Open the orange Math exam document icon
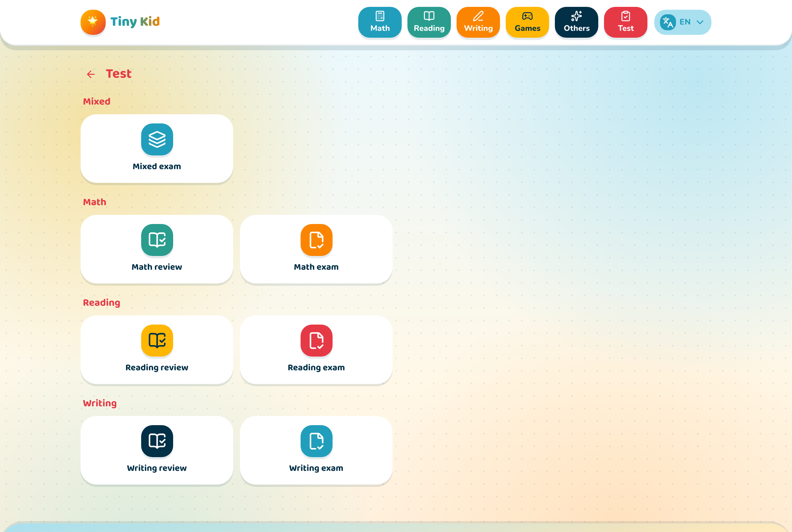Viewport: 792px width, 532px height. (317, 240)
